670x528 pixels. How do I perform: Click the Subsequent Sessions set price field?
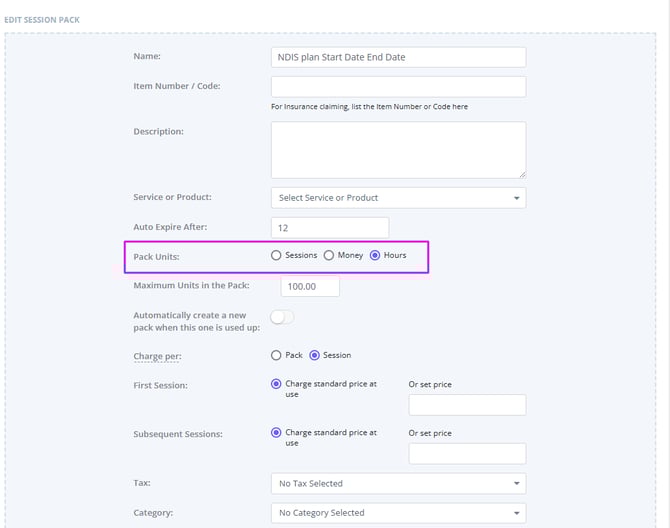[467, 454]
